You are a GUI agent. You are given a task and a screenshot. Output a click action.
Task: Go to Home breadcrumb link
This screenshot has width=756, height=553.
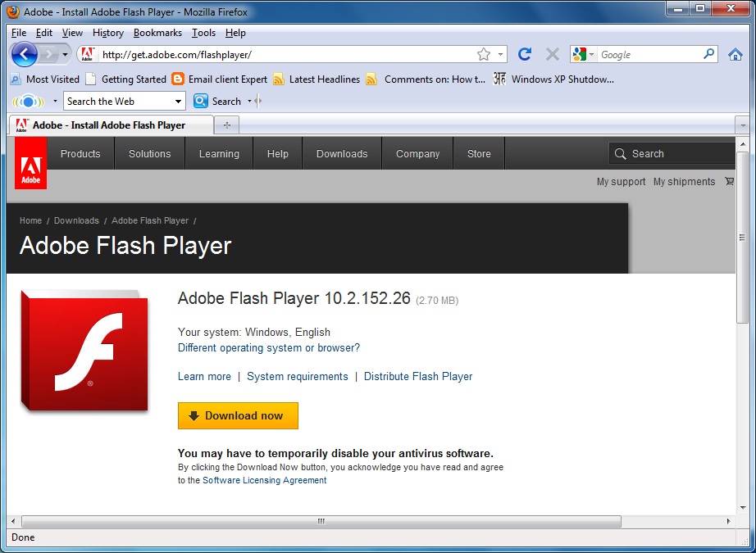coord(30,220)
